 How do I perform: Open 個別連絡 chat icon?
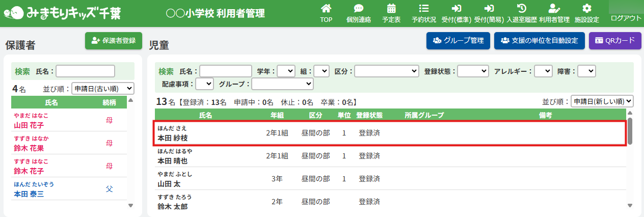pos(358,9)
